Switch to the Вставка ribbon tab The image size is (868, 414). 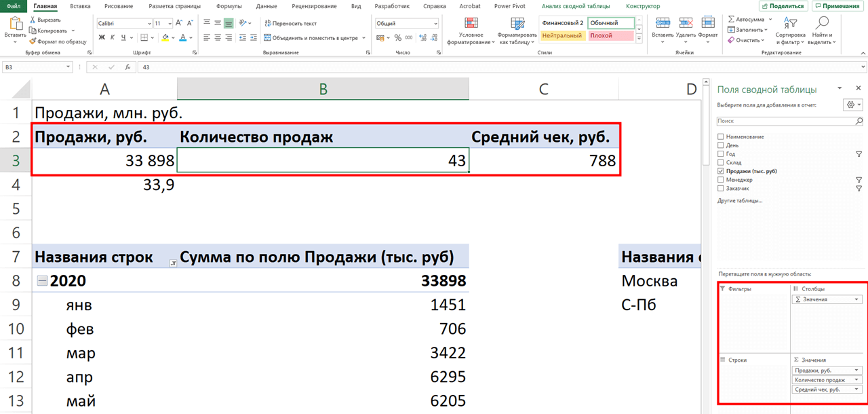point(79,6)
